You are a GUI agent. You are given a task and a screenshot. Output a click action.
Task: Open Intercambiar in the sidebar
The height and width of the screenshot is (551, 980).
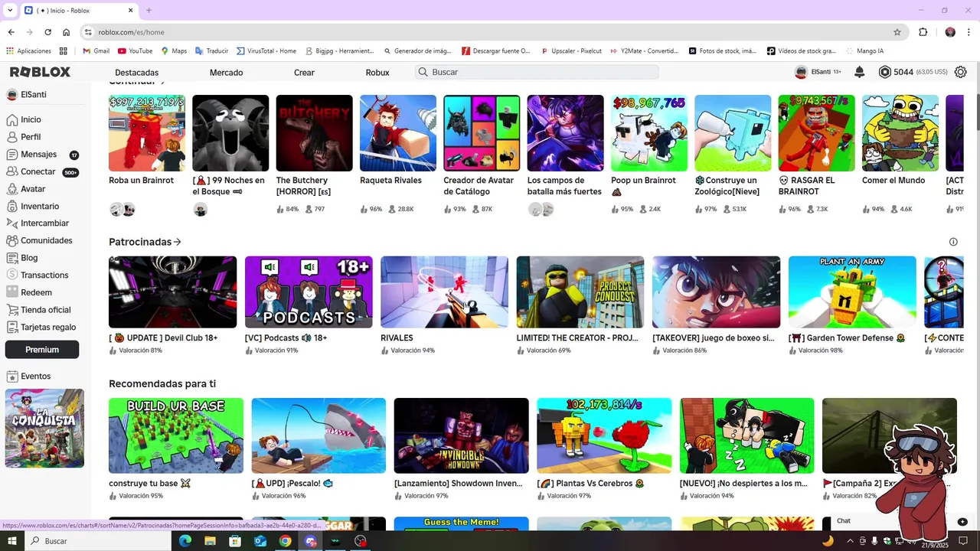(44, 223)
